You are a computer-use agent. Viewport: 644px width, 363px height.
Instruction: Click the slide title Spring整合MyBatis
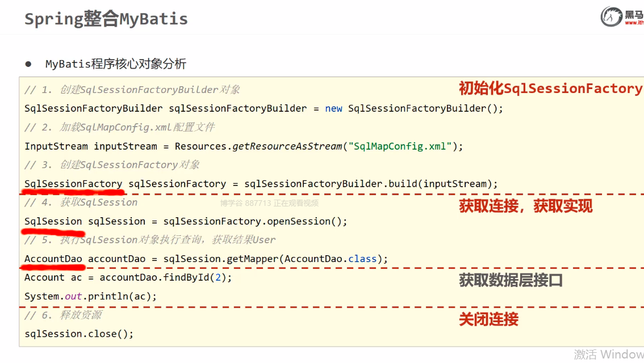coord(106,19)
